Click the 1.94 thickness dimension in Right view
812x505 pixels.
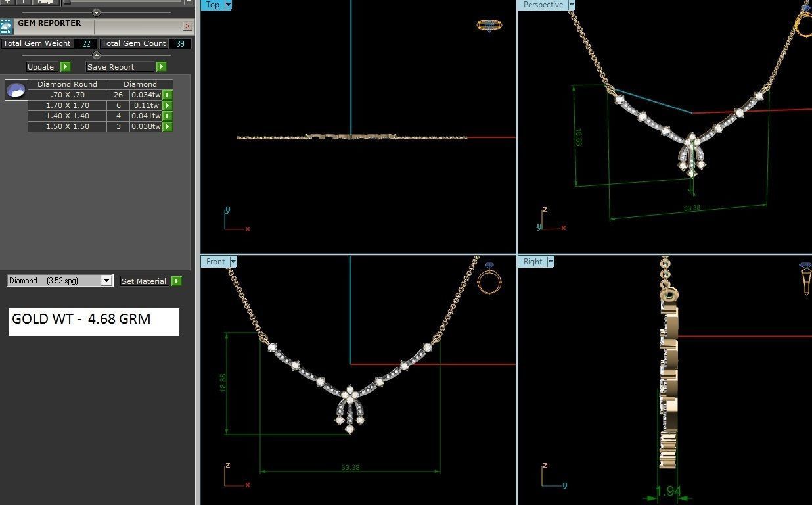click(669, 491)
